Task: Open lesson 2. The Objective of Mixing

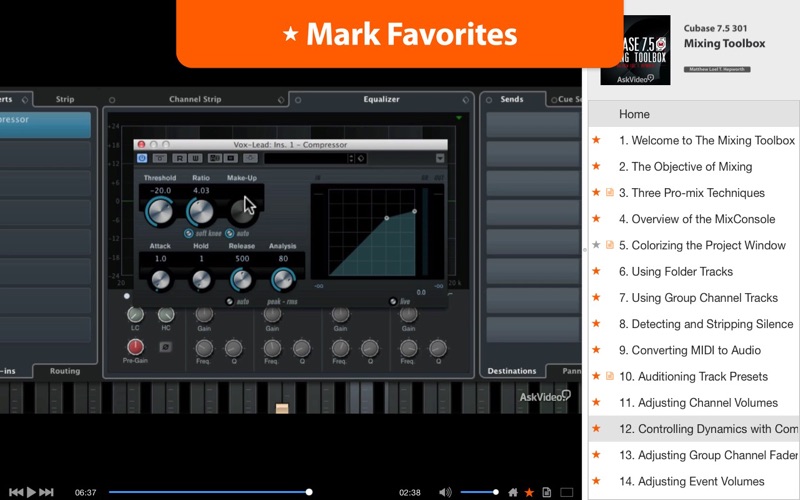Action: point(685,167)
